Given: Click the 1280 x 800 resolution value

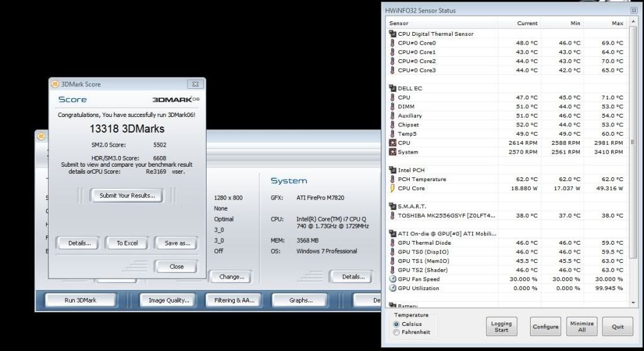Looking at the screenshot, I should coord(229,198).
